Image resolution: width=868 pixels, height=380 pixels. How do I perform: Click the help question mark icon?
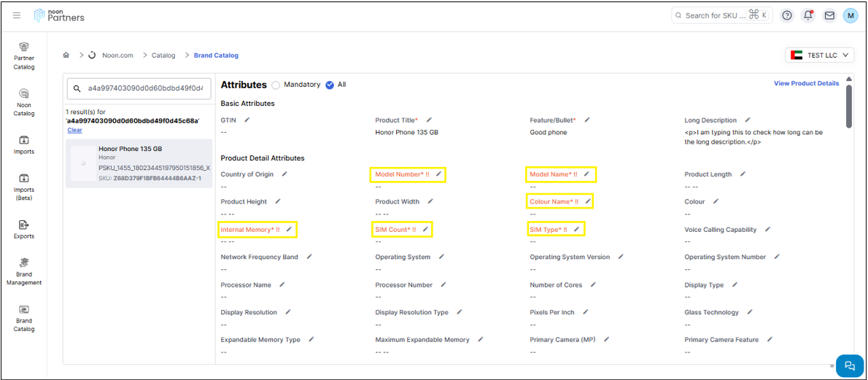click(x=787, y=15)
